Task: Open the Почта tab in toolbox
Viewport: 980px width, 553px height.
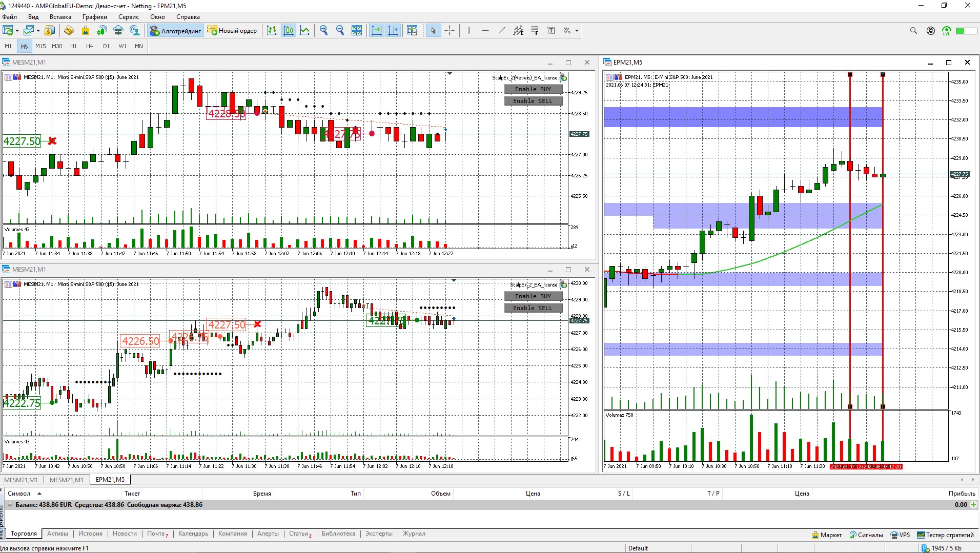Action: [x=157, y=534]
